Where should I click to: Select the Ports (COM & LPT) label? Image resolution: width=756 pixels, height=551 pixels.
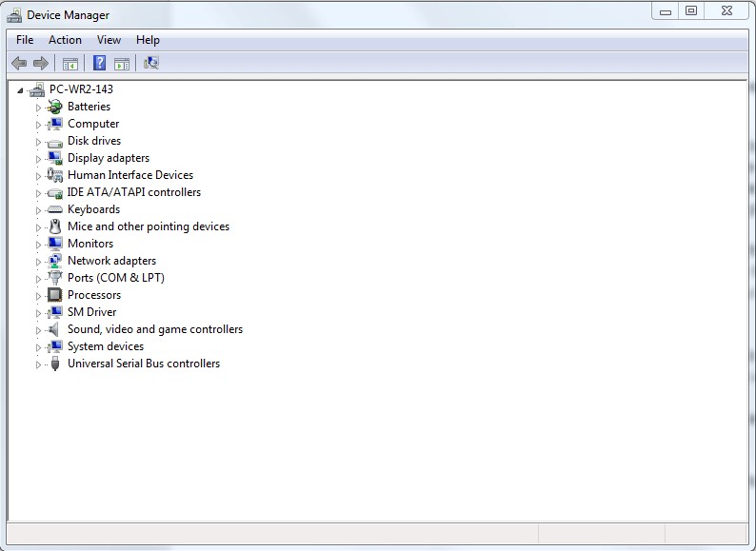point(116,278)
